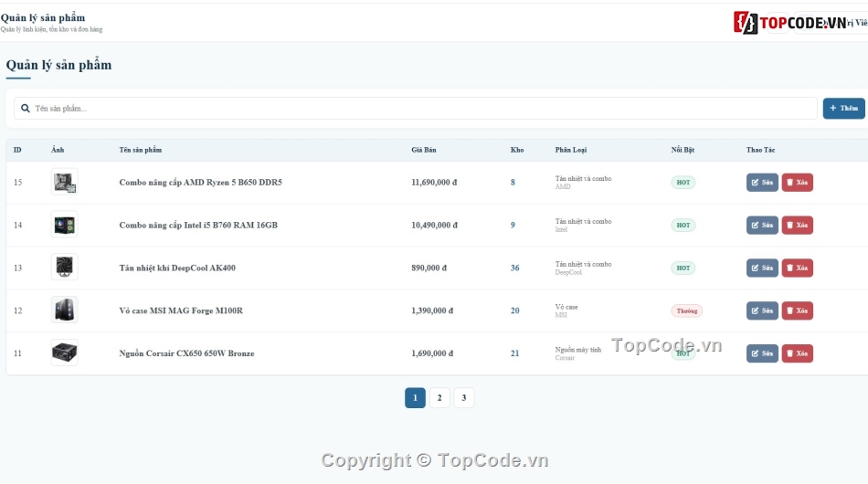The height and width of the screenshot is (484, 868).
Task: Delete DeepCool AK400 cooler row
Action: tap(797, 268)
